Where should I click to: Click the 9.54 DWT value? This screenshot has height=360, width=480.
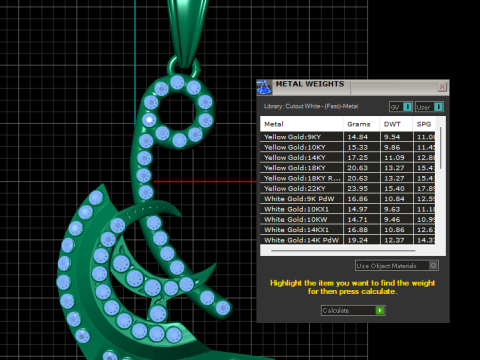392,137
